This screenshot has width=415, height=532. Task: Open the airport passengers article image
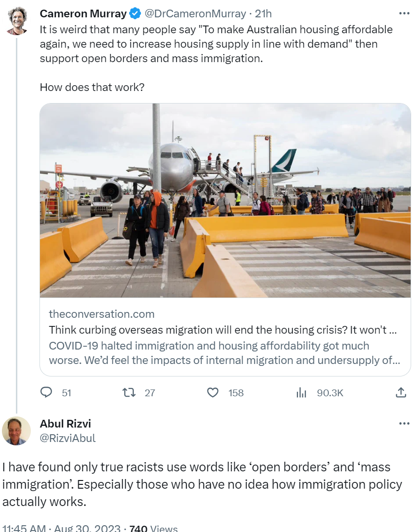click(225, 200)
